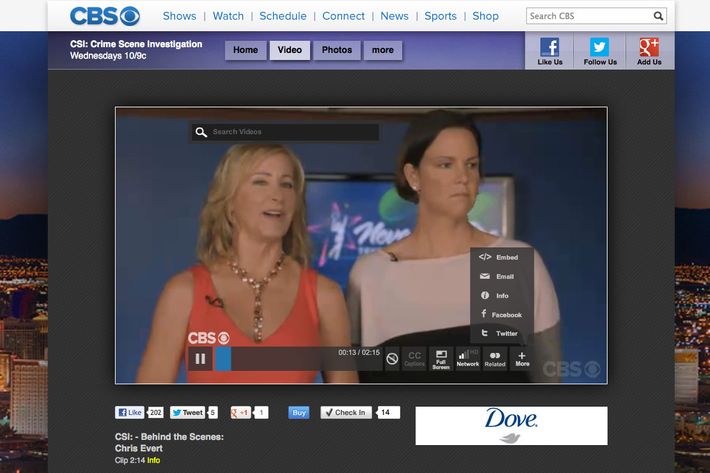Click the Search Videos field
This screenshot has height=473, width=710.
285,132
